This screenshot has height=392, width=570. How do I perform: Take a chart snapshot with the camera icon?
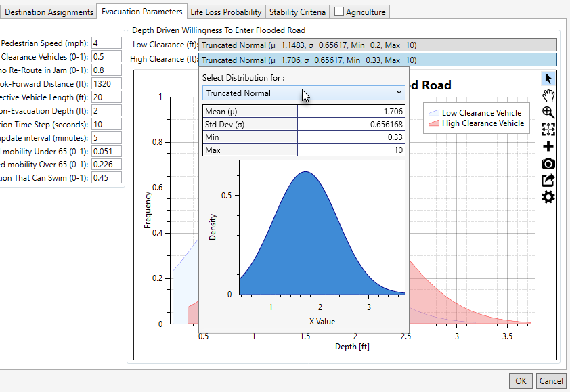point(548,163)
